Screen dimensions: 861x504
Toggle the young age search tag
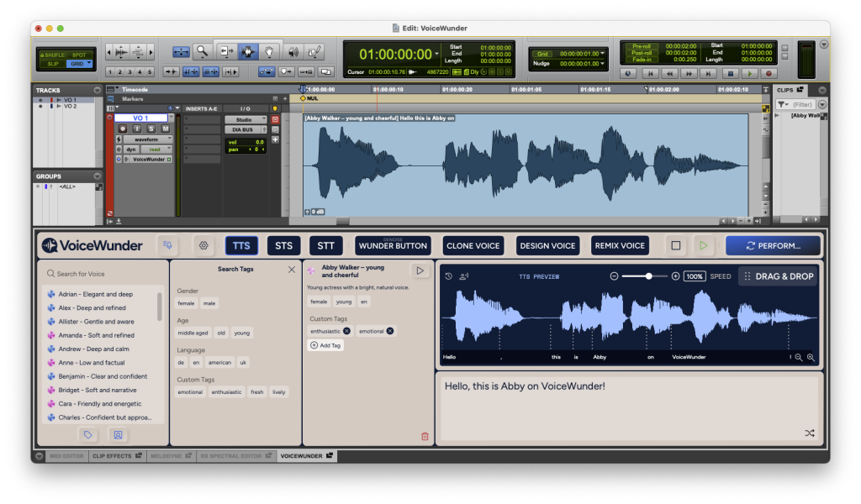[x=241, y=333]
